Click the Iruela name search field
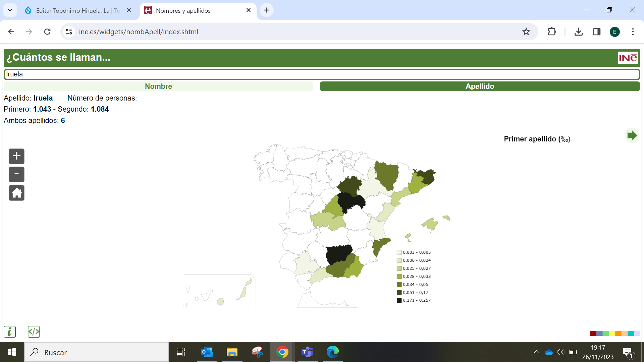 pyautogui.click(x=321, y=74)
